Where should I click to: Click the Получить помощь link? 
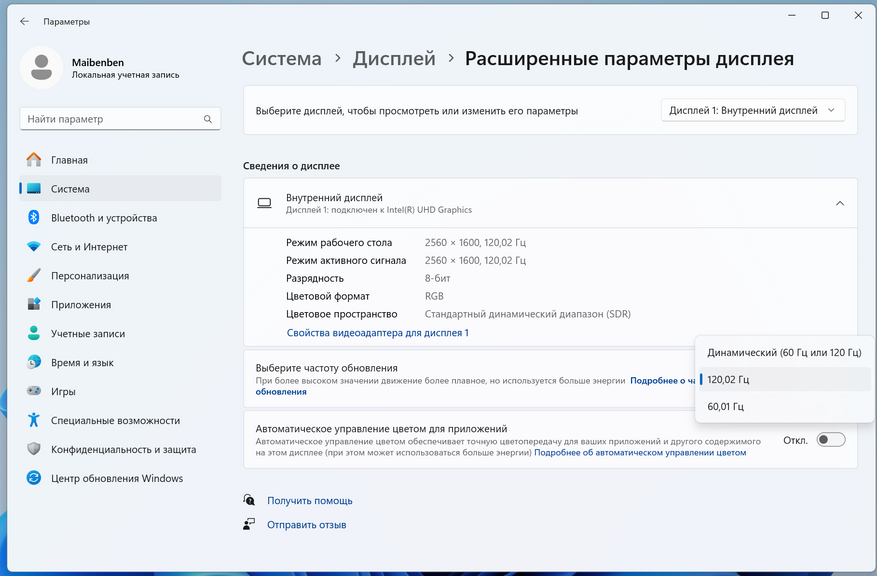[x=310, y=501]
